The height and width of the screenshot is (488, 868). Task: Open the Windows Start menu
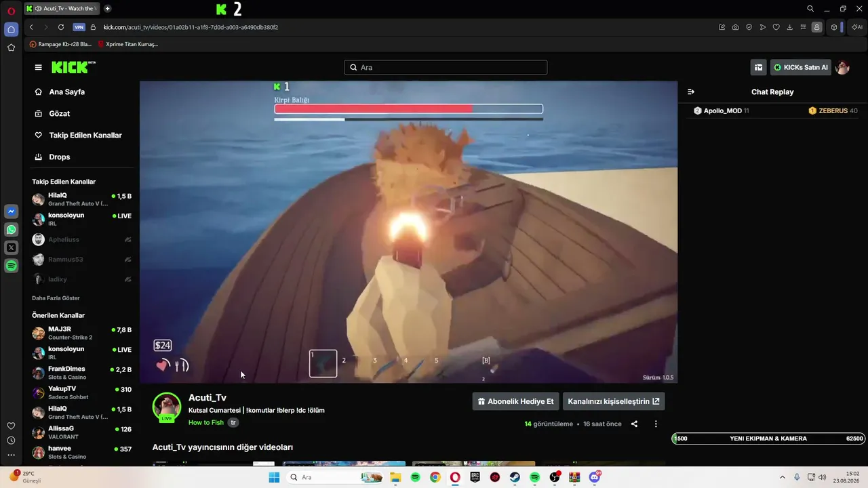[274, 477]
